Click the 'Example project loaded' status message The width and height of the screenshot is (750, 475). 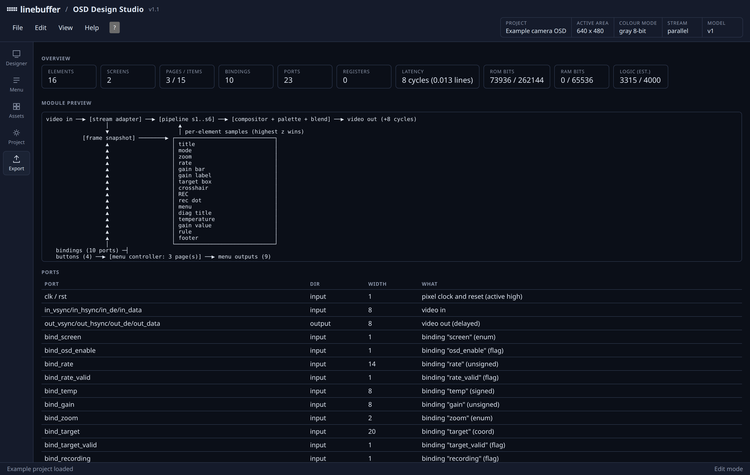click(40, 469)
